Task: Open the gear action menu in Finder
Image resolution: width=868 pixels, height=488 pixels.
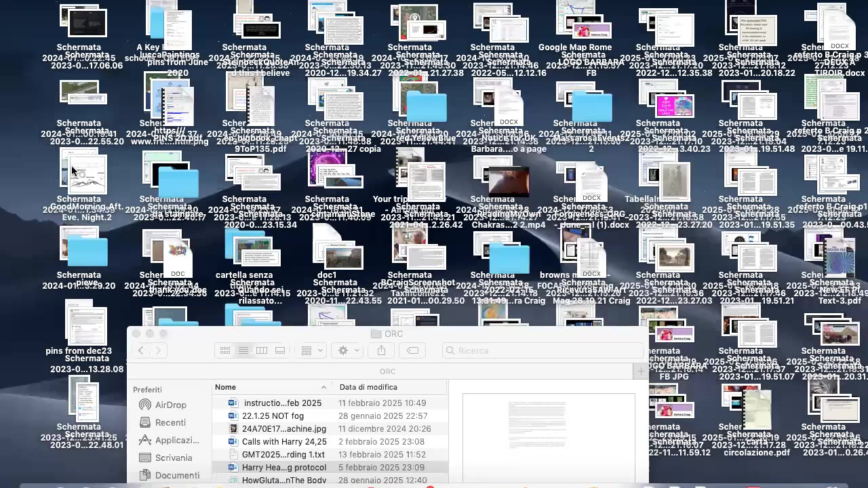Action: 347,350
